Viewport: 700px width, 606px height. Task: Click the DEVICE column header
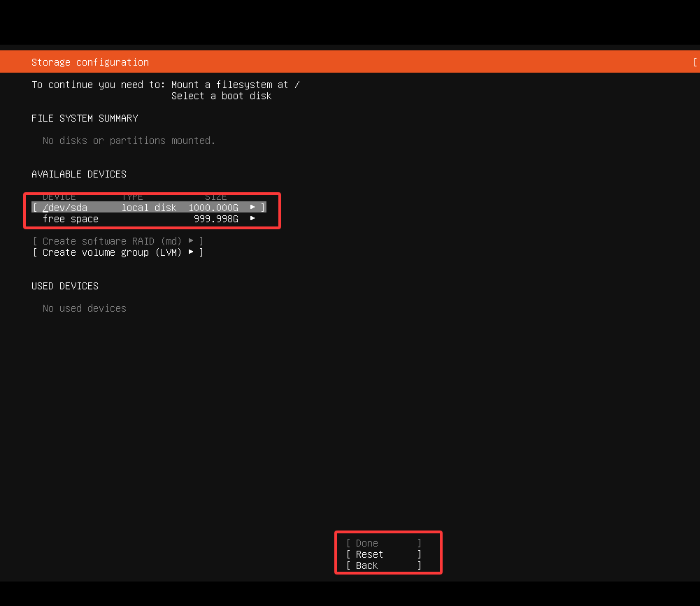click(59, 196)
